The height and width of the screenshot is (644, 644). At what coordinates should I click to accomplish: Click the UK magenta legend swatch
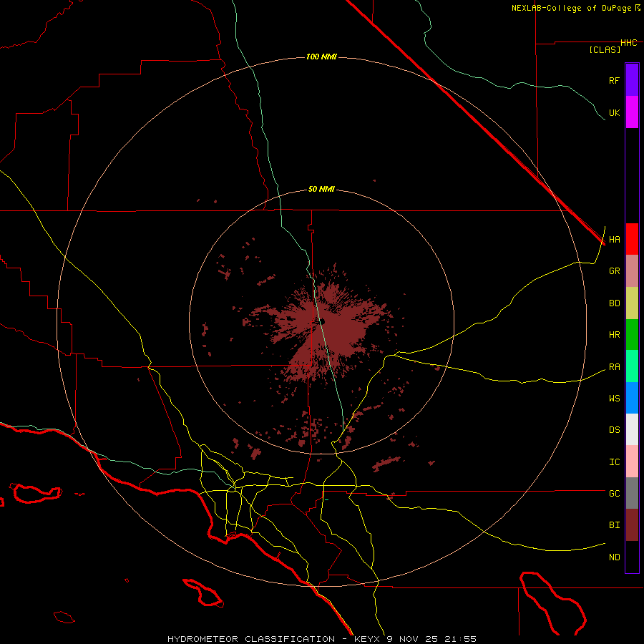[632, 112]
